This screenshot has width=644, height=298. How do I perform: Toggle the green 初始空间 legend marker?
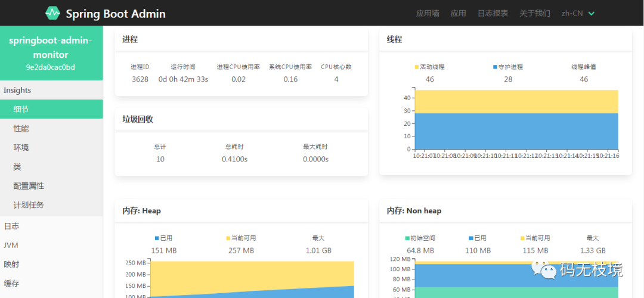[407, 238]
